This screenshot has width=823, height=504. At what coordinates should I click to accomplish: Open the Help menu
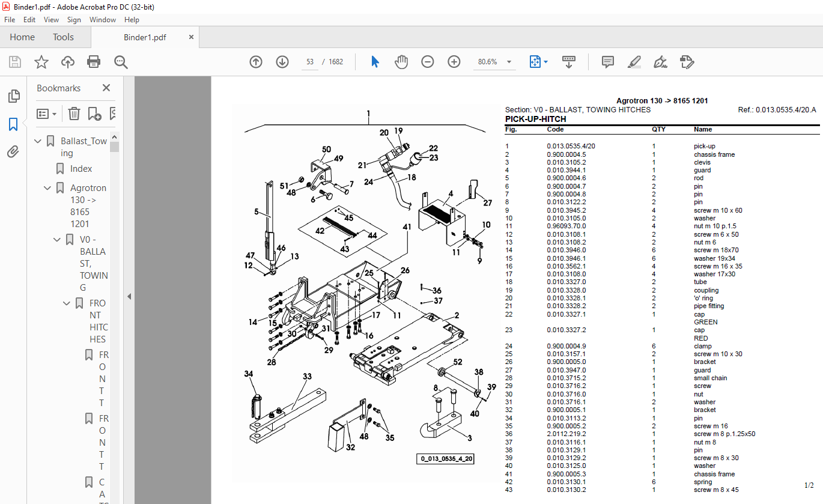pos(132,20)
